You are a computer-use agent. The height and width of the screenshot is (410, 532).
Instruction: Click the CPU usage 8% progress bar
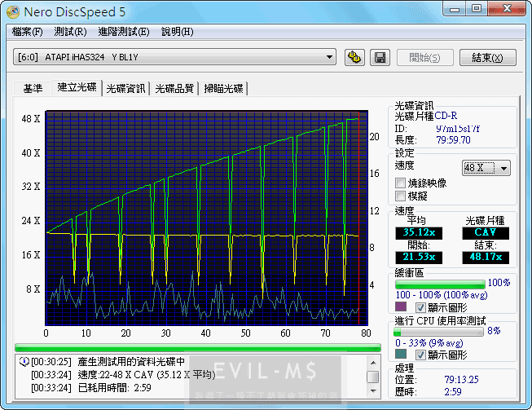click(438, 332)
